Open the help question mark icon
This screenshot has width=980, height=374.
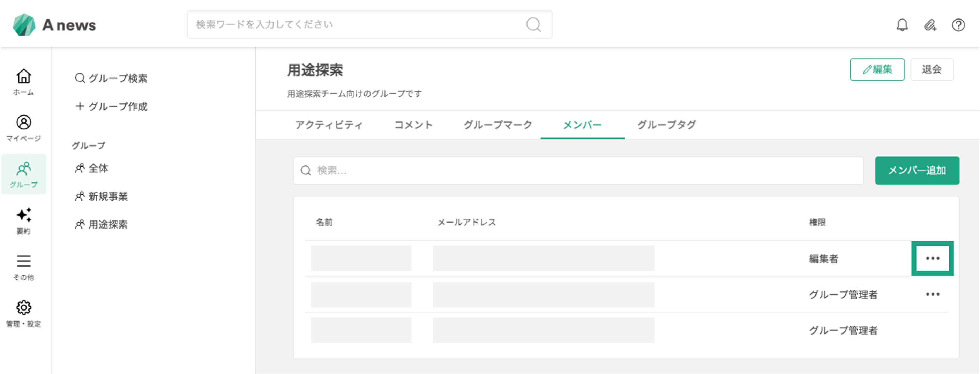pos(958,25)
